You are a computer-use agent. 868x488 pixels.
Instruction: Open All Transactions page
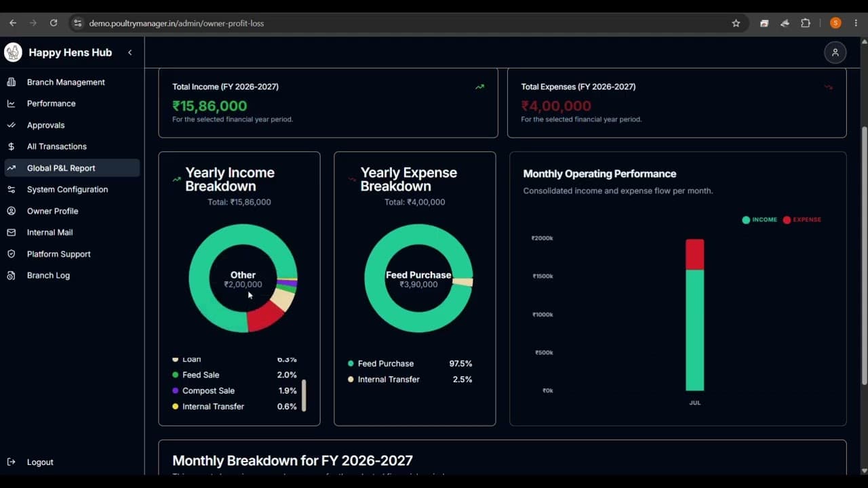57,146
